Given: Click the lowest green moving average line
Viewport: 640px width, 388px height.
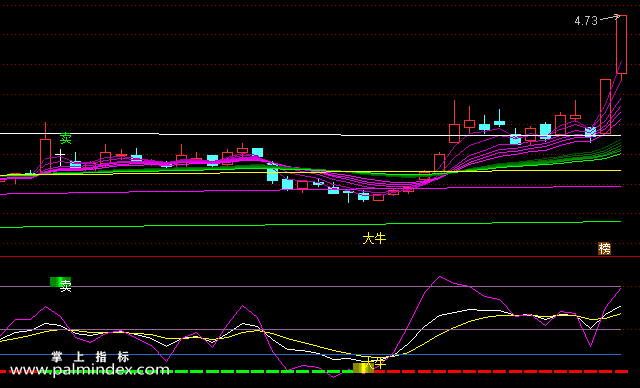Looking at the screenshot, I should point(310,224).
